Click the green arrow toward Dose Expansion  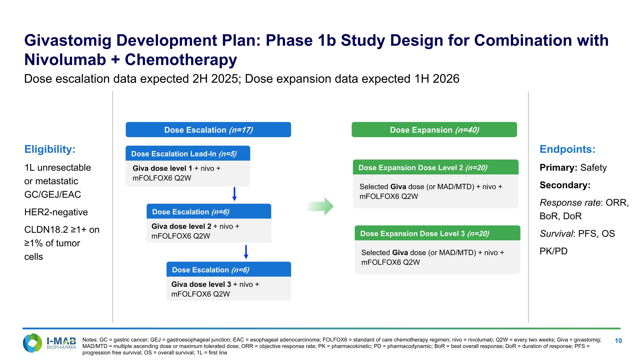click(x=321, y=206)
